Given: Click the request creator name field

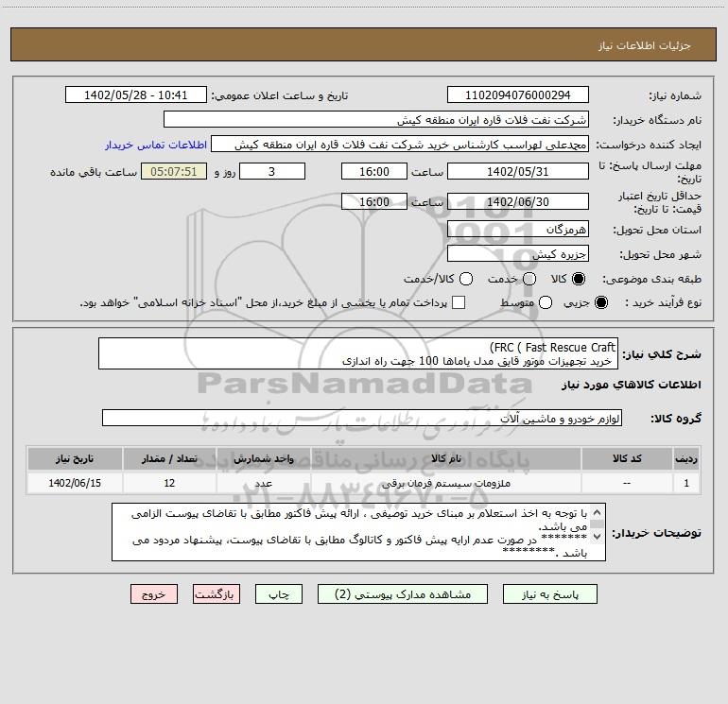Looking at the screenshot, I should [x=400, y=144].
